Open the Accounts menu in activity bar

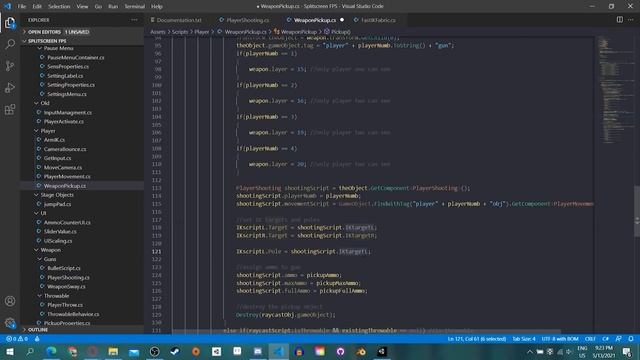click(x=10, y=301)
